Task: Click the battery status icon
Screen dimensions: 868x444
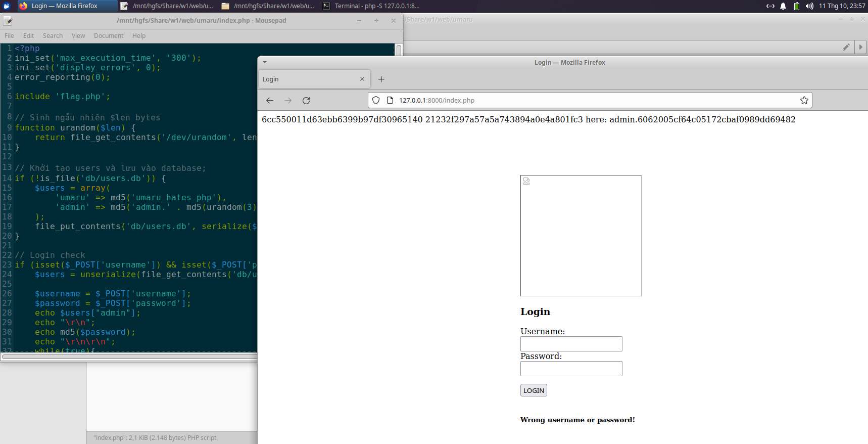Action: point(796,6)
